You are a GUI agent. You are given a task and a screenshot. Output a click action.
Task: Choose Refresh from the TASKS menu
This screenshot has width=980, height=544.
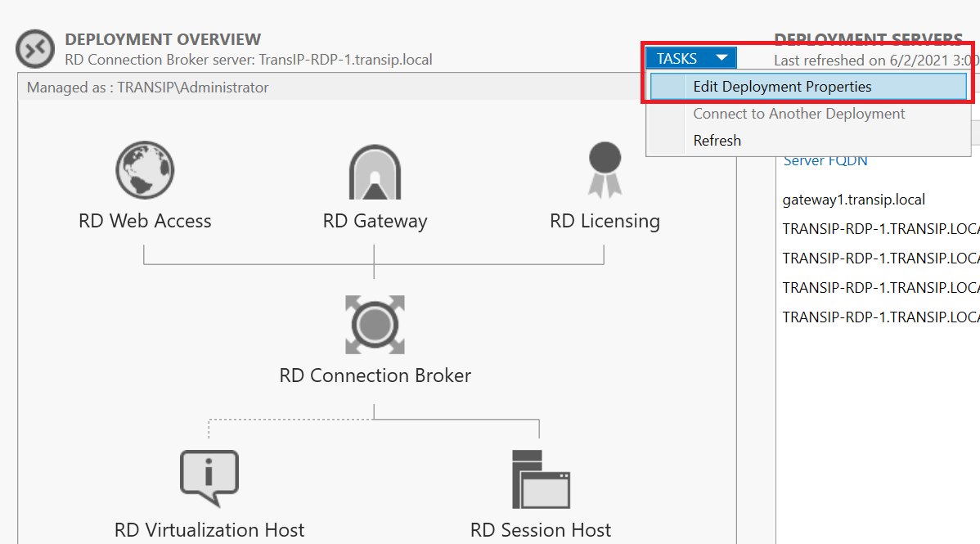717,140
